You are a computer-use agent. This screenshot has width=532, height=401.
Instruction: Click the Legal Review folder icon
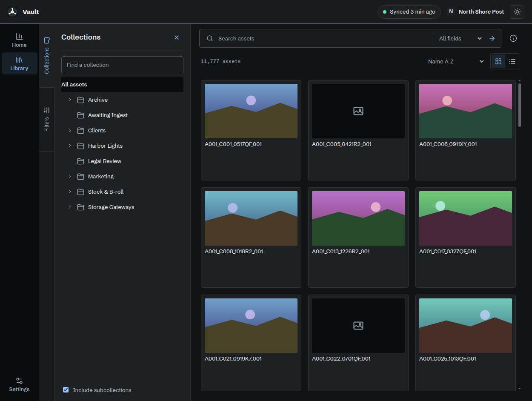pyautogui.click(x=80, y=161)
